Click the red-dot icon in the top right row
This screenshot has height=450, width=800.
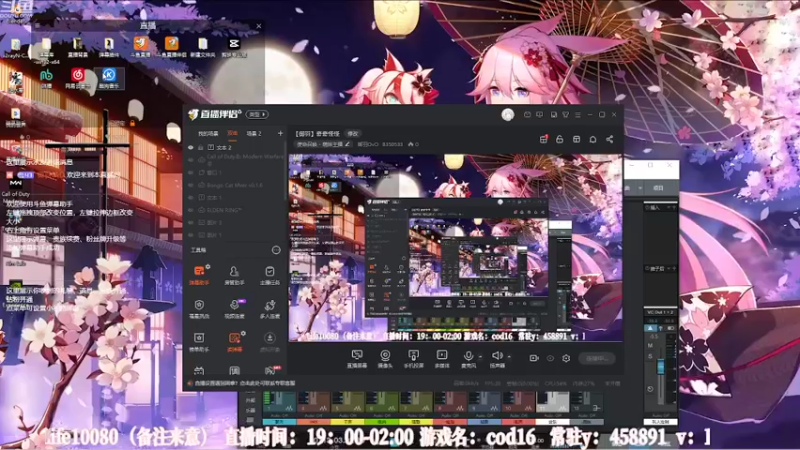(544, 139)
